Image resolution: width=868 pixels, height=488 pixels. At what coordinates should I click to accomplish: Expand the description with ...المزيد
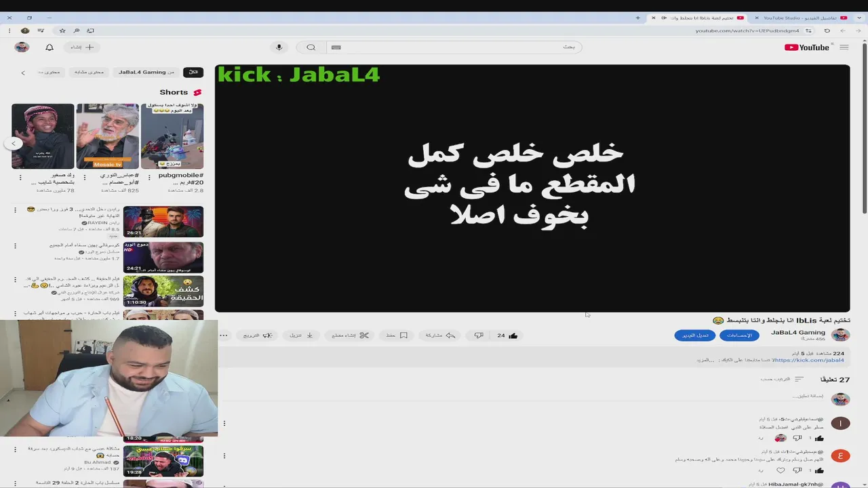point(706,360)
